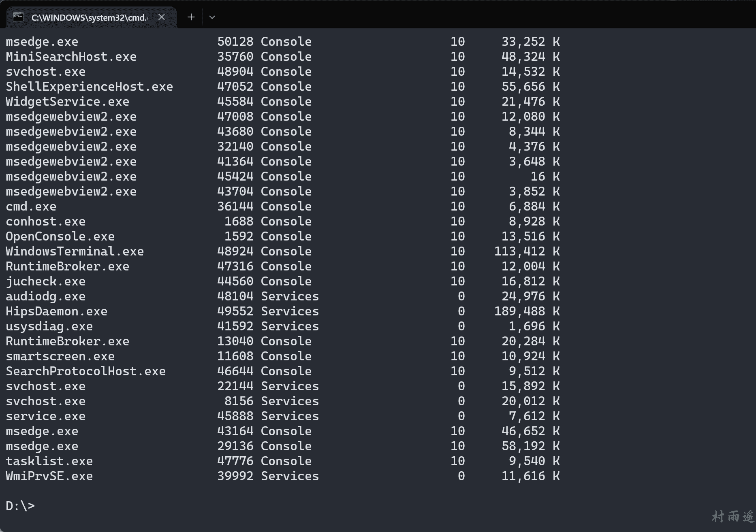The height and width of the screenshot is (532, 756).
Task: Click the SearchProtocolHost.exe process name
Action: [x=85, y=371]
